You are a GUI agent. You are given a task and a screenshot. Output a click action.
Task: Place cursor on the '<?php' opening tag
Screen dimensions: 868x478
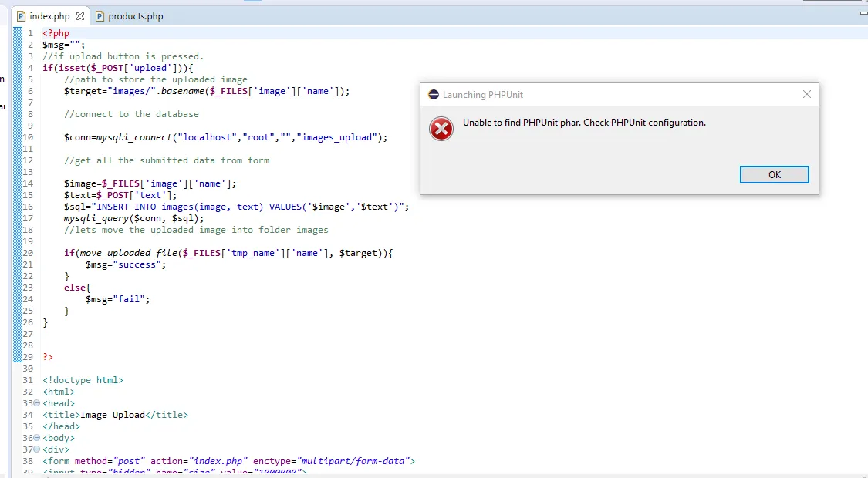[x=56, y=33]
